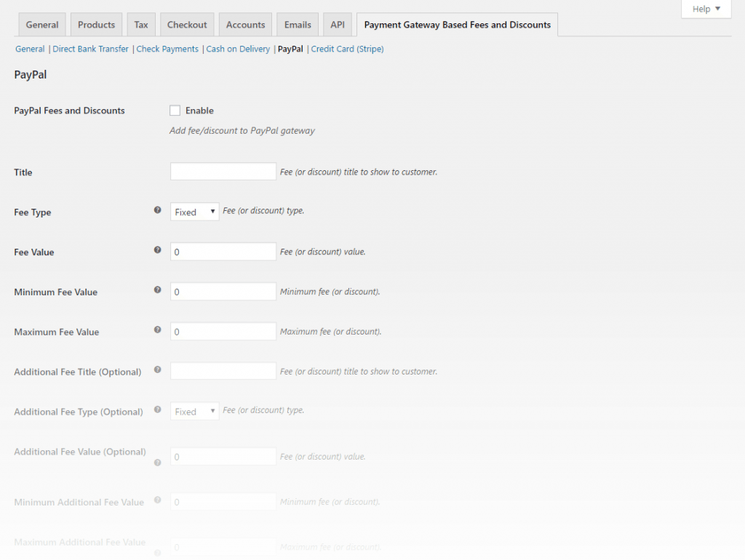Image resolution: width=745 pixels, height=560 pixels.
Task: Switch to the General settings tab
Action: click(x=42, y=25)
